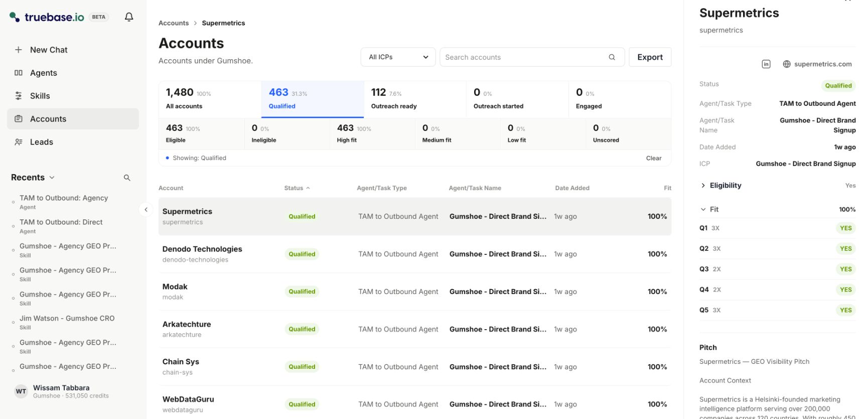This screenshot has width=868, height=419.
Task: Filter by Medium fit accounts
Action: (458, 134)
